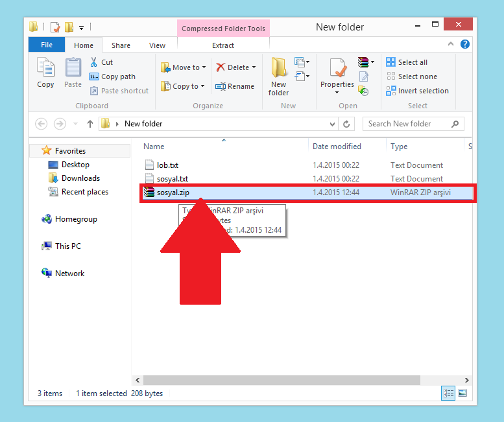The height and width of the screenshot is (422, 504).
Task: Select Favorites in the navigation pane
Action: click(x=80, y=150)
